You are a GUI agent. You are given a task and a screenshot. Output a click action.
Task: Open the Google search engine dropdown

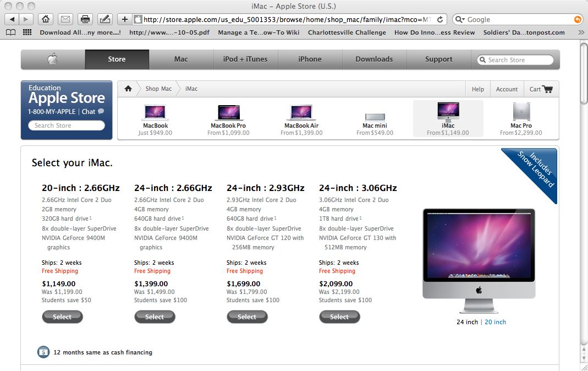click(460, 19)
